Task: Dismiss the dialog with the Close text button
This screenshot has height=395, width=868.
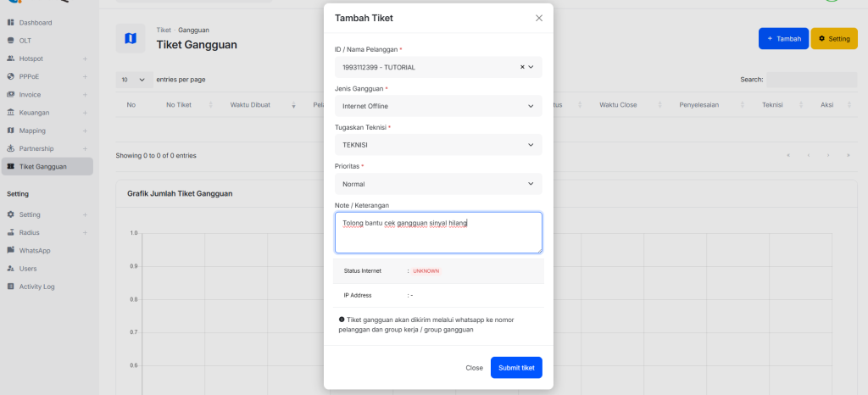Action: (x=475, y=368)
